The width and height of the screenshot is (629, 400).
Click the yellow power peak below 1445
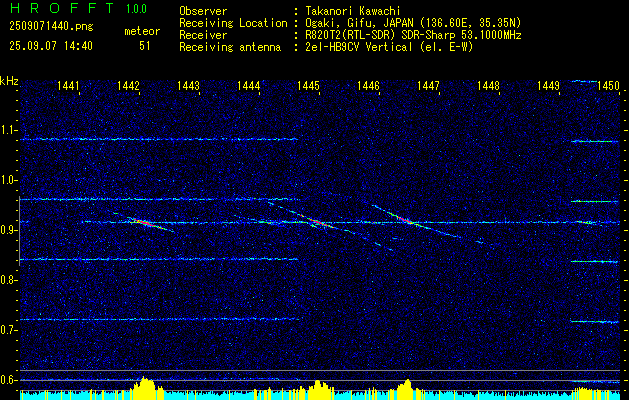(x=318, y=390)
